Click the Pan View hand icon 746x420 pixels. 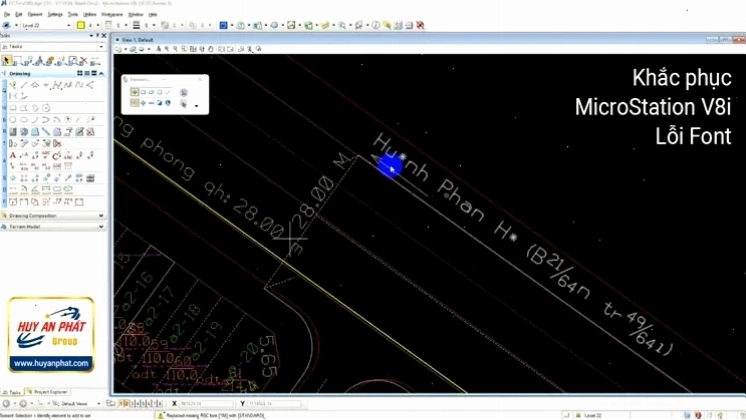tap(211, 49)
